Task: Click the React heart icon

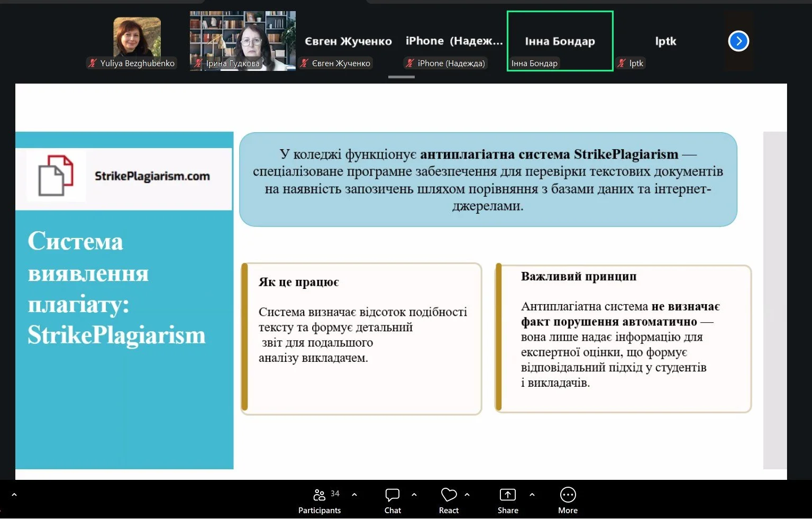Action: coord(449,495)
